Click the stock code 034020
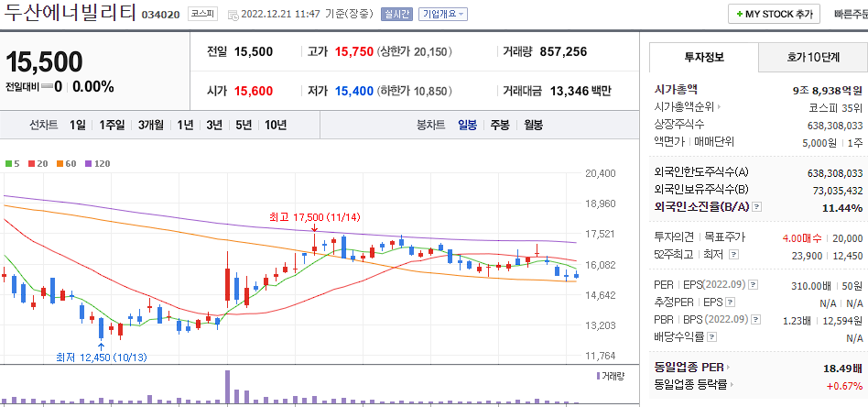 point(160,15)
